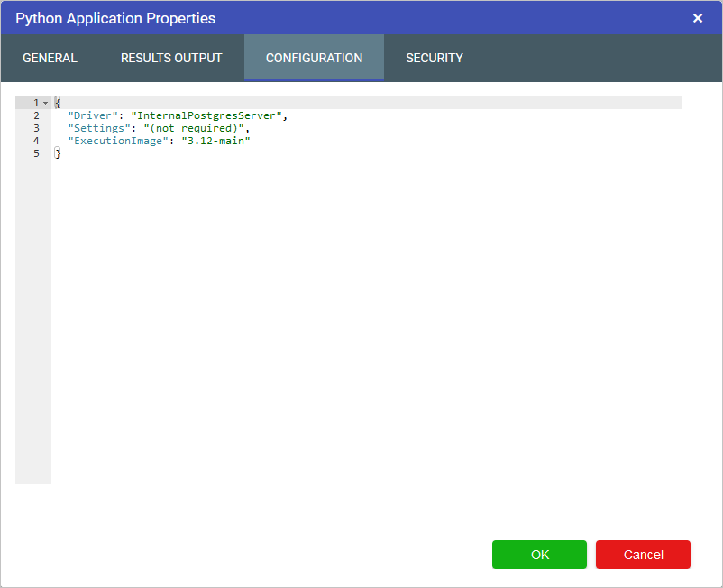
Task: Click the closing brace on line 5
Action: click(58, 153)
